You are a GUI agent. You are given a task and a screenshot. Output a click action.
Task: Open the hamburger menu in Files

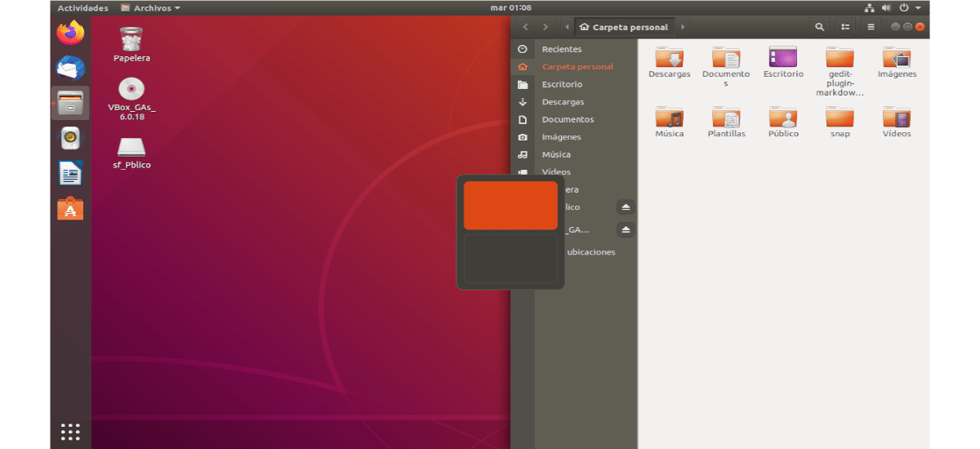871,27
